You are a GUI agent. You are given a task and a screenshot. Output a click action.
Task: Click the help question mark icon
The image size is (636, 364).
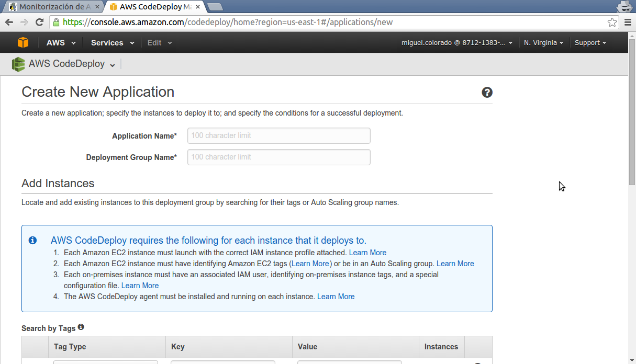[x=487, y=93]
